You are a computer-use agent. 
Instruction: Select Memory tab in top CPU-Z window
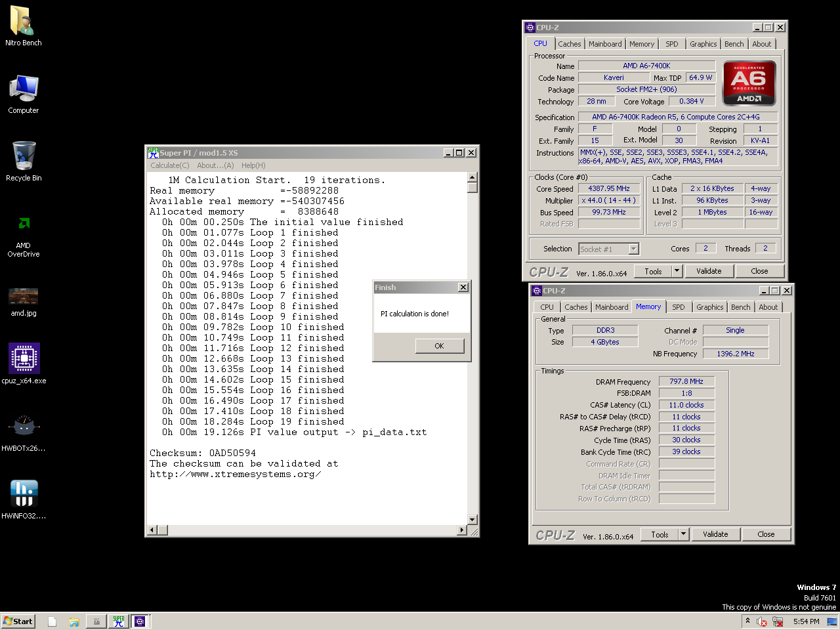click(x=642, y=44)
